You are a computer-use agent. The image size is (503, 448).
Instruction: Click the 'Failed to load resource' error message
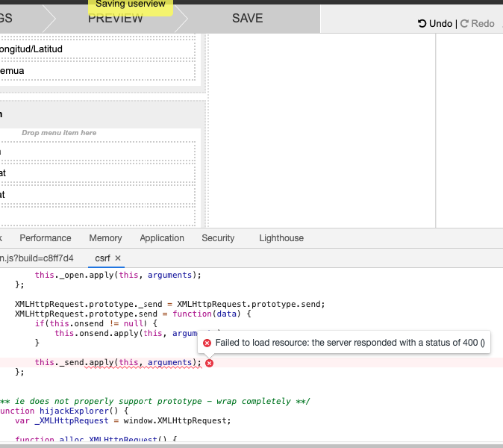coord(350,343)
